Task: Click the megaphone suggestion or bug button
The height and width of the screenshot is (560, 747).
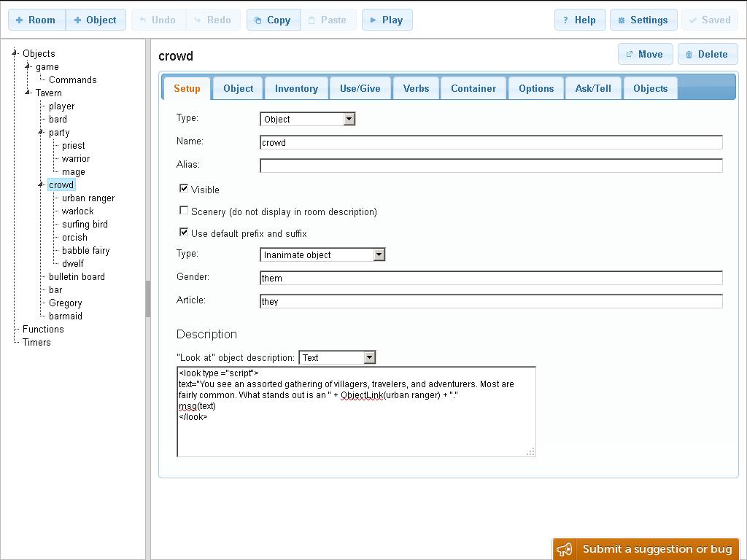Action: pyautogui.click(x=646, y=549)
